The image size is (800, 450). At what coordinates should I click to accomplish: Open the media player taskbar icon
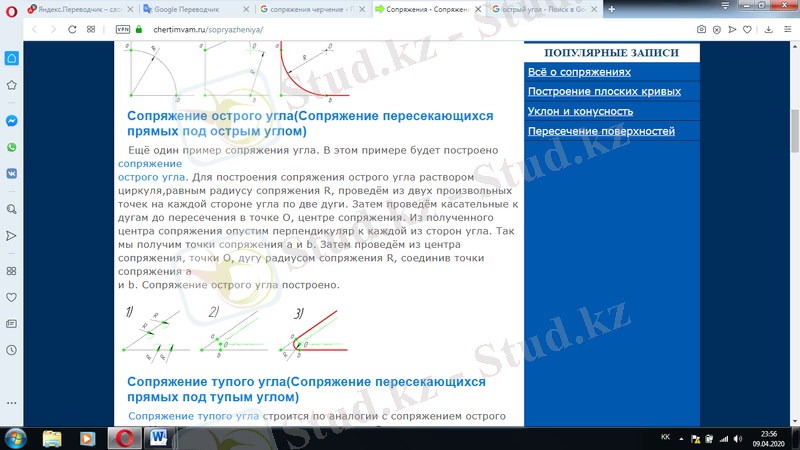87,439
